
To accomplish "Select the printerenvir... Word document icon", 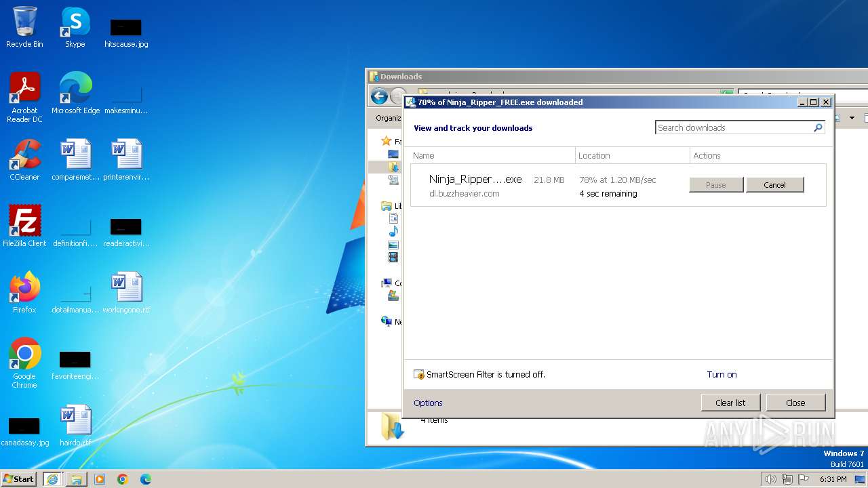I will [x=126, y=160].
